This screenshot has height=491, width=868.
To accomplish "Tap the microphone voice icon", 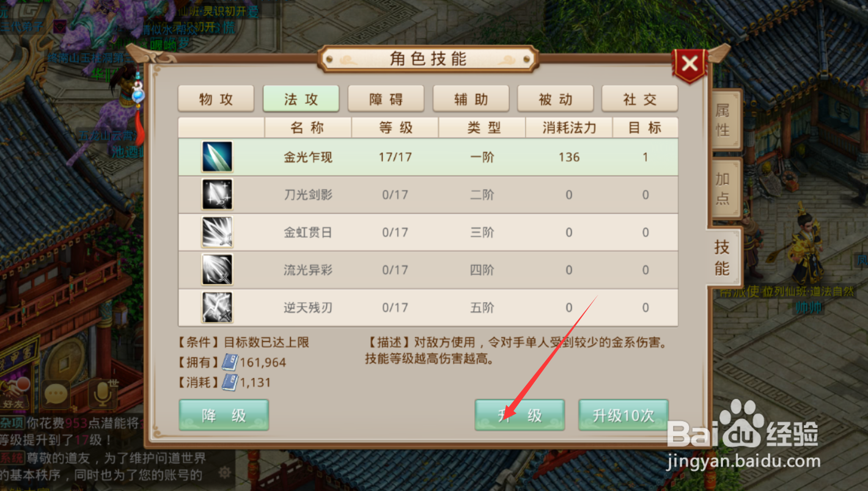I will (102, 395).
